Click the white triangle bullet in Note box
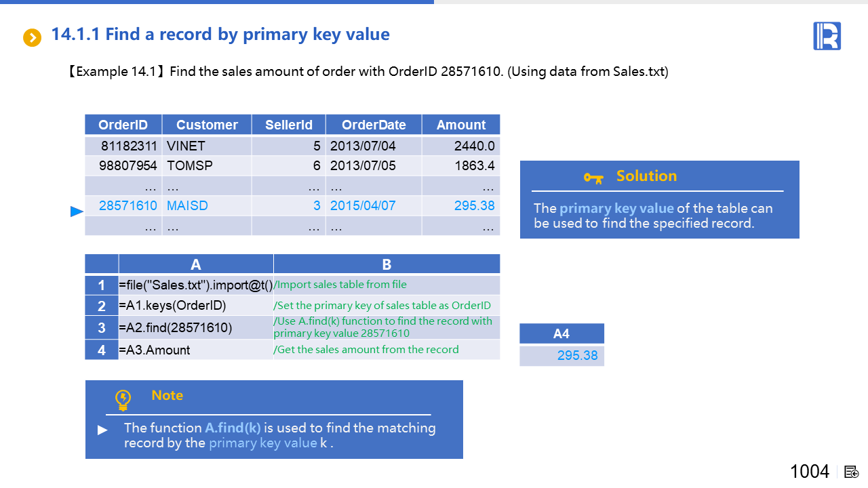This screenshot has width=868, height=488. point(102,430)
